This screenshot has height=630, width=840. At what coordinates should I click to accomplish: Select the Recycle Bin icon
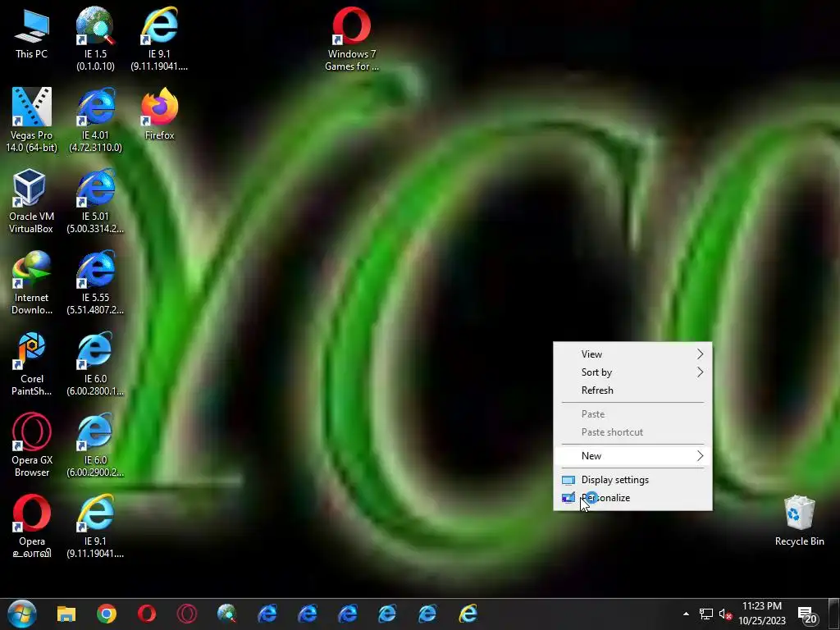pos(799,521)
